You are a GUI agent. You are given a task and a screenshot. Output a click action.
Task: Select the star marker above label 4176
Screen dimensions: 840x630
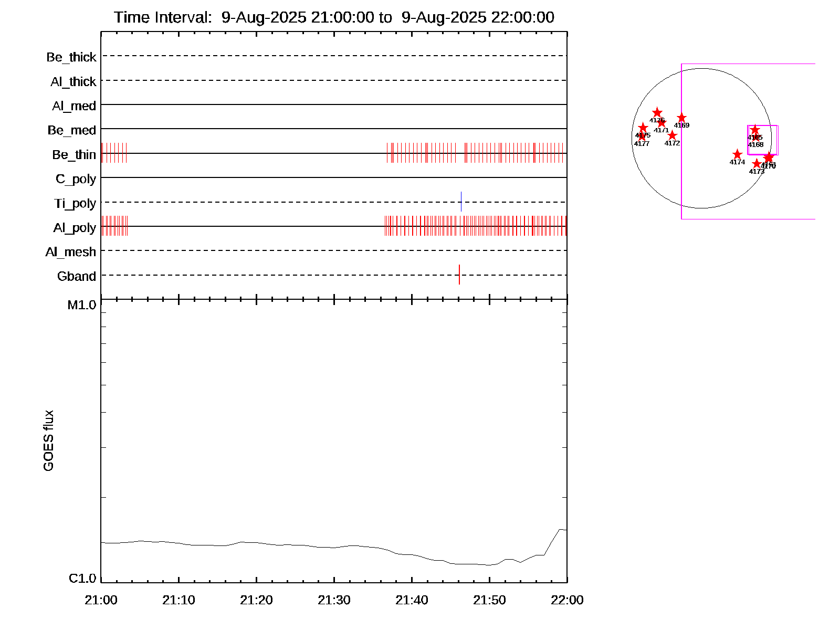(x=657, y=113)
